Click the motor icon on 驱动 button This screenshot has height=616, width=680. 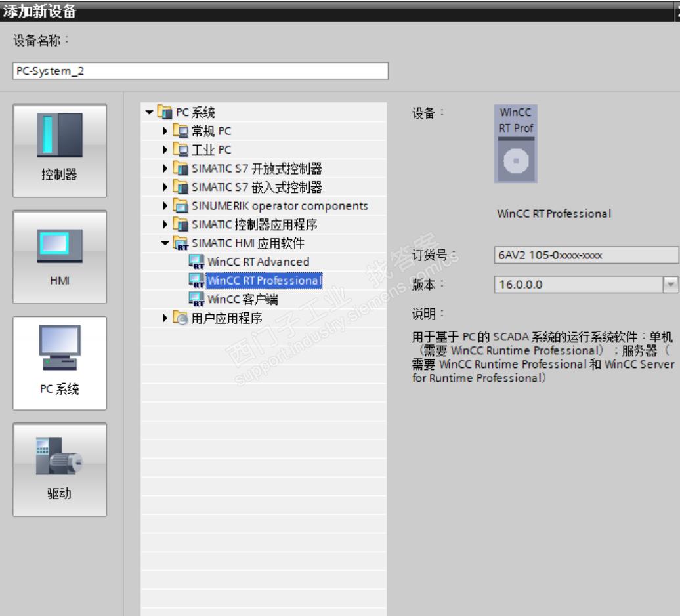tap(60, 456)
